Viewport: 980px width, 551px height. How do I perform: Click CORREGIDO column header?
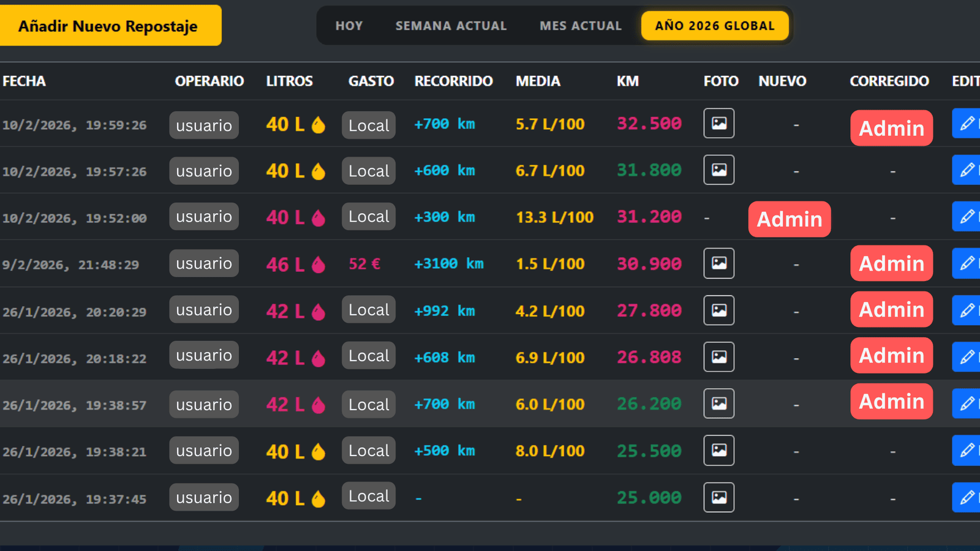889,81
